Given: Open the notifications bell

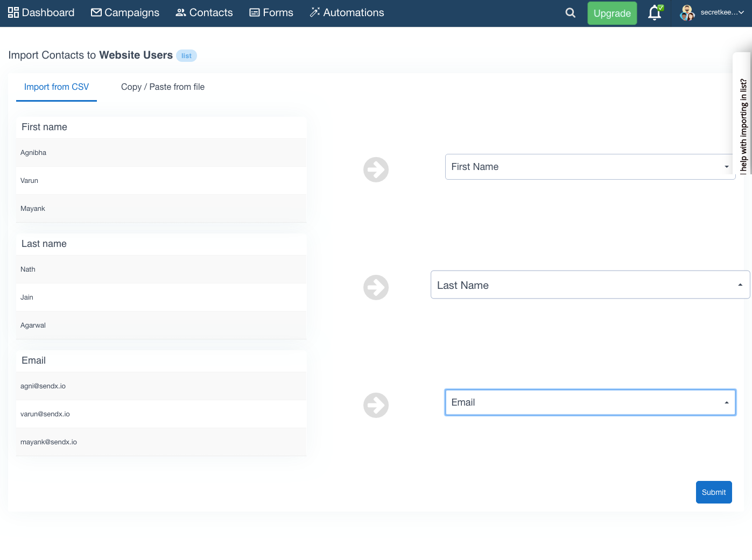Looking at the screenshot, I should click(655, 13).
